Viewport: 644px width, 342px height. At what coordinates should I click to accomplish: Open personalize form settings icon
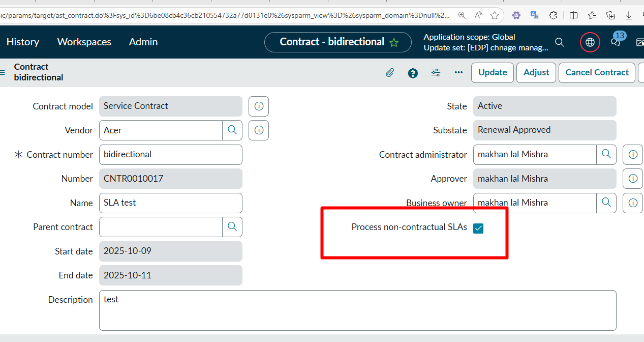point(436,73)
